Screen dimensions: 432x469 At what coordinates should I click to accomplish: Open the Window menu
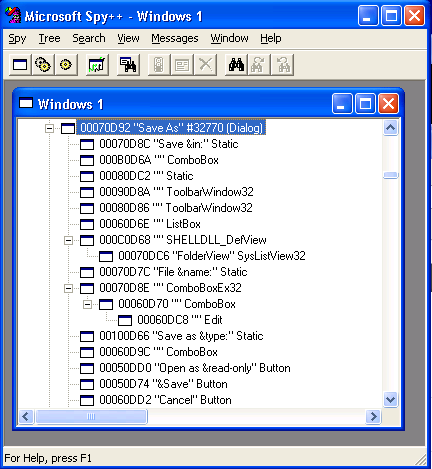(229, 38)
